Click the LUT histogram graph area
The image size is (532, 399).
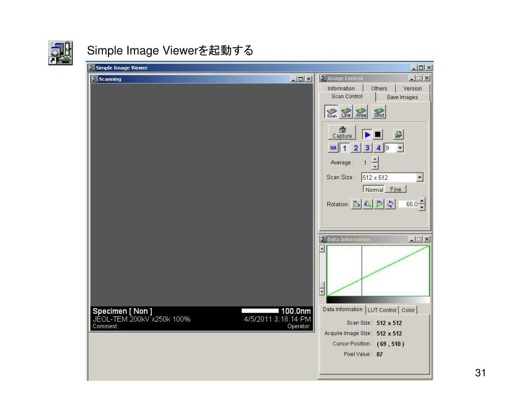378,271
